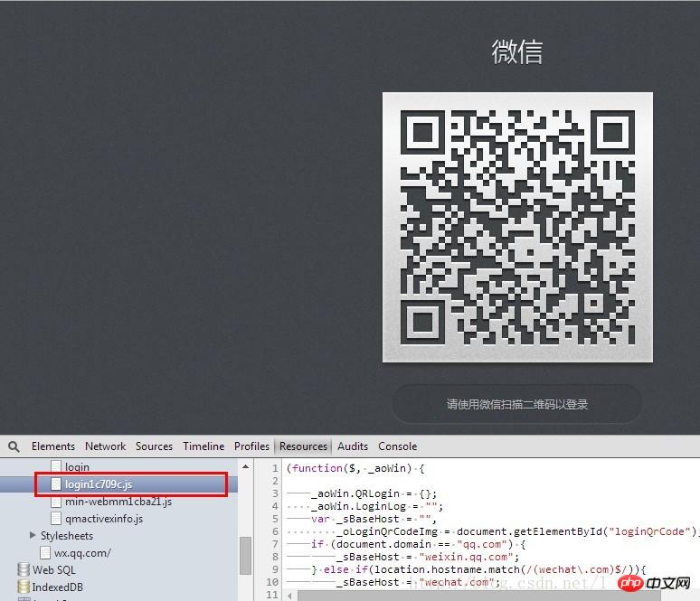Click the scan-QR-to-login hint bar

[x=517, y=404]
